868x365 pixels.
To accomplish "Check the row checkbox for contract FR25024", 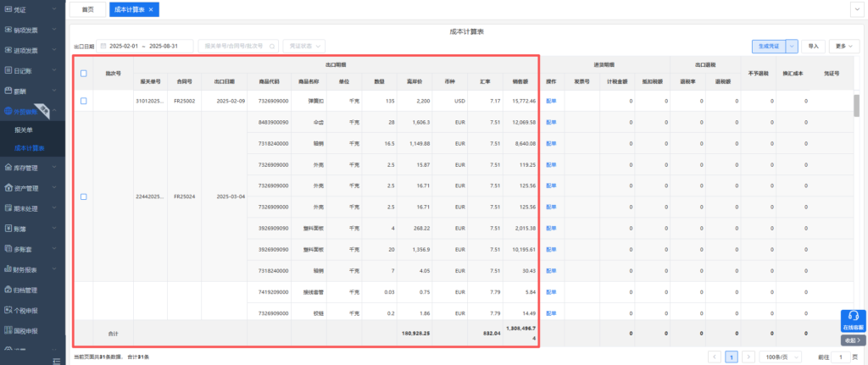I will point(83,196).
